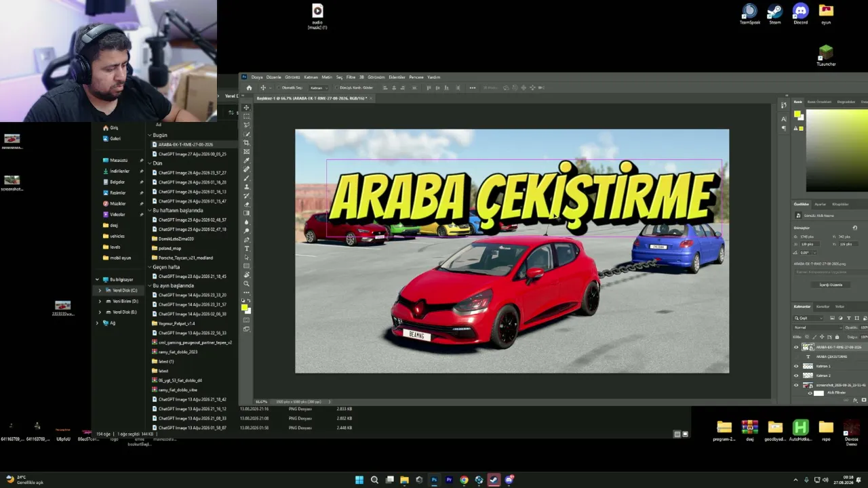Viewport: 868px width, 488px height.
Task: Select the poland_map folder in File Explorer
Action: point(174,248)
